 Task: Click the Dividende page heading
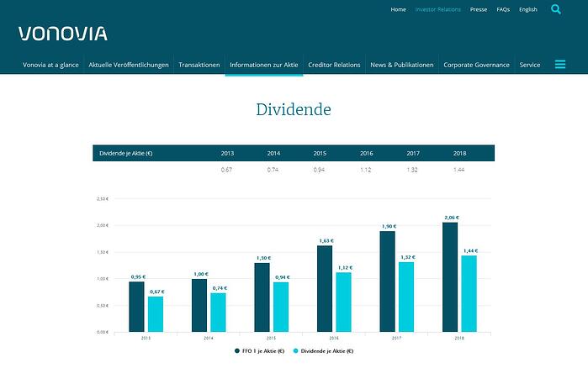294,110
